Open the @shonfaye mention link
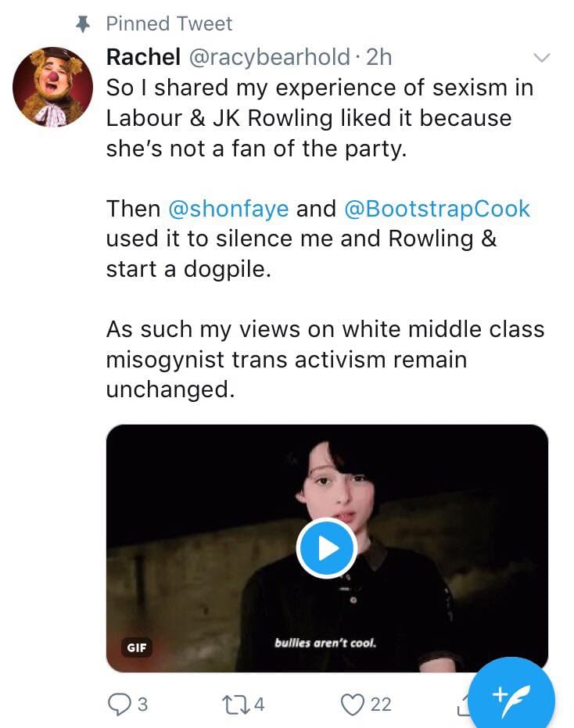The width and height of the screenshot is (574, 728). click(228, 209)
